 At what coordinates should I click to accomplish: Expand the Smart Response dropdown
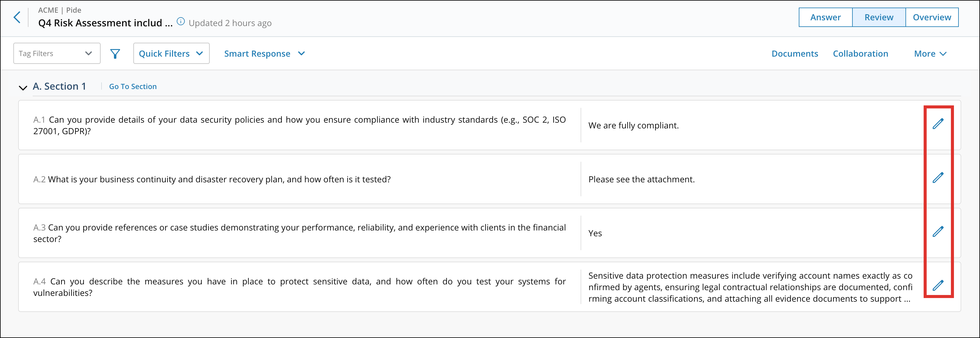[265, 54]
